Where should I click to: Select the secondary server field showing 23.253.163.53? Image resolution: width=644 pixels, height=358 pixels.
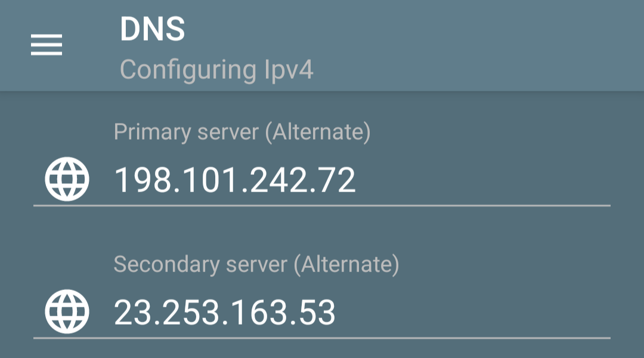322,313
